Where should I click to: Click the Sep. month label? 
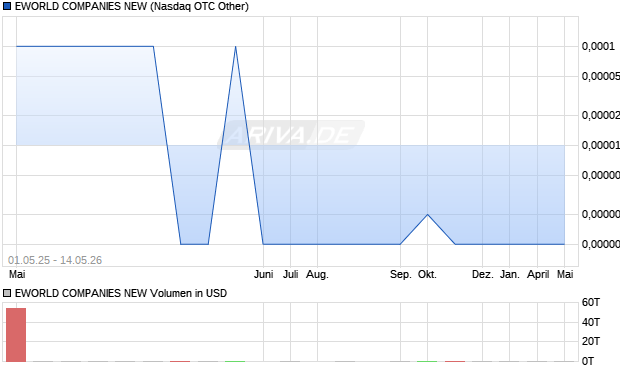(401, 274)
